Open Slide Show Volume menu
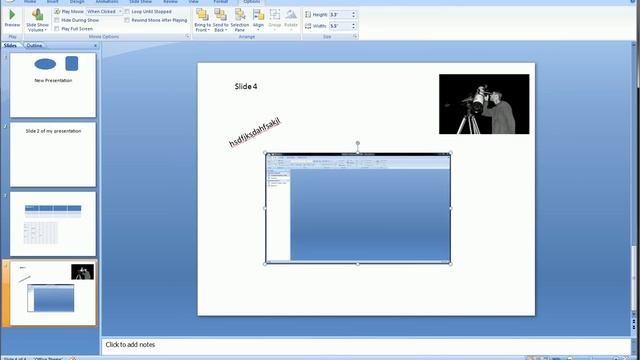The image size is (640, 360). pyautogui.click(x=37, y=20)
